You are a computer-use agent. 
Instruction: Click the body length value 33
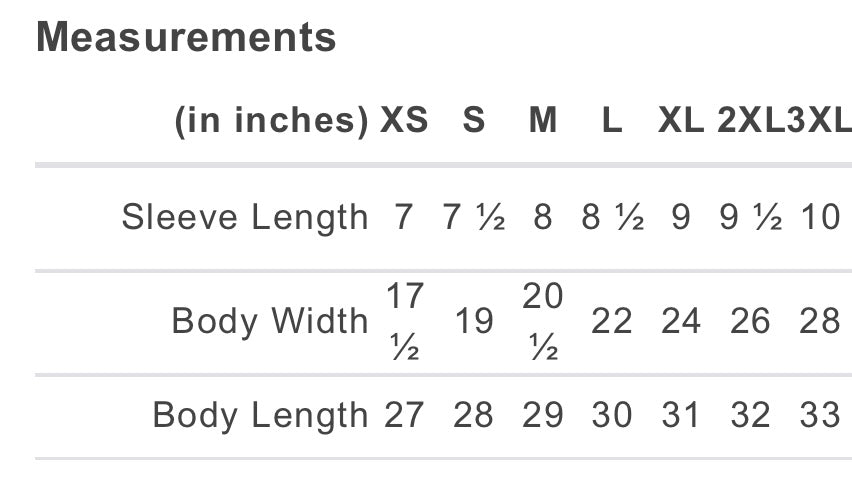(820, 415)
